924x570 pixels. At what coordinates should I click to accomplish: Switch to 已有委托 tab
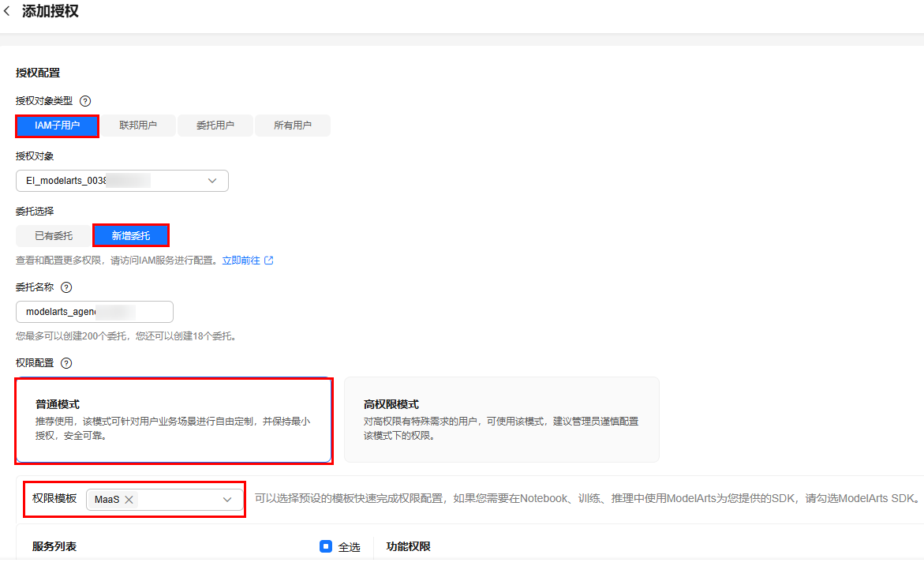click(x=54, y=235)
